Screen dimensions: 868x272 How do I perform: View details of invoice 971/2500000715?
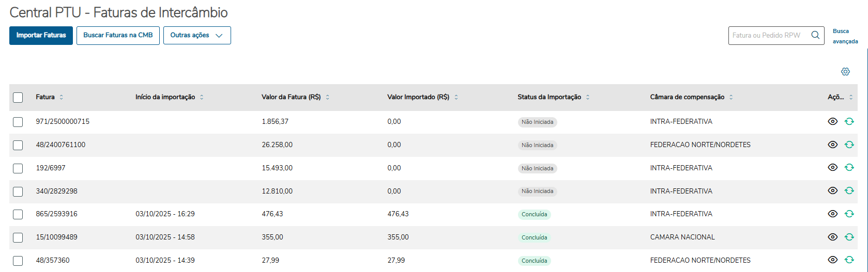coord(832,122)
